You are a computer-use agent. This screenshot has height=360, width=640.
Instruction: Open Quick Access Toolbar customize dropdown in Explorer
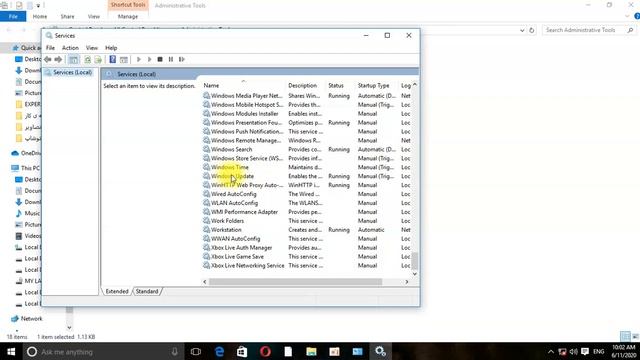point(38,5)
